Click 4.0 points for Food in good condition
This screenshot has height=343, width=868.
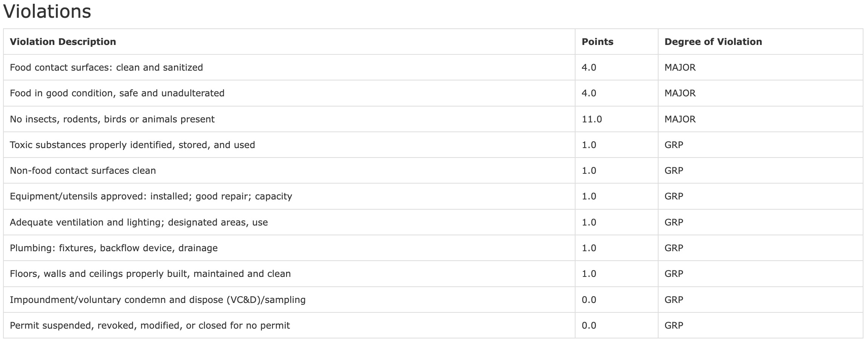pyautogui.click(x=589, y=93)
